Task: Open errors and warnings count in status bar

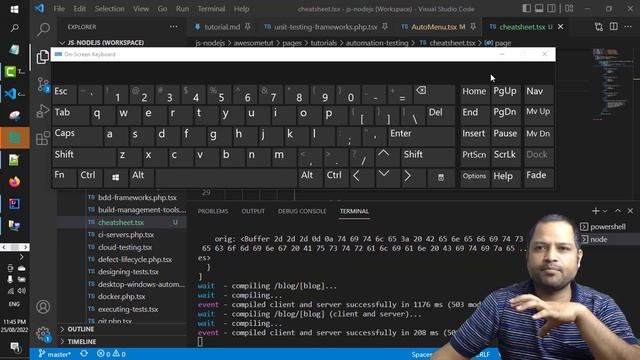Action: (111, 354)
